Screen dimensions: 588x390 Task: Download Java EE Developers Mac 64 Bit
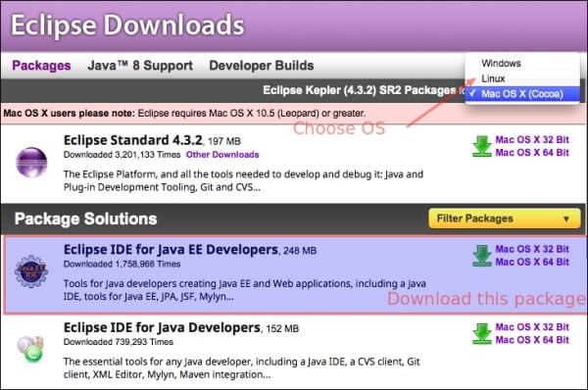[532, 263]
